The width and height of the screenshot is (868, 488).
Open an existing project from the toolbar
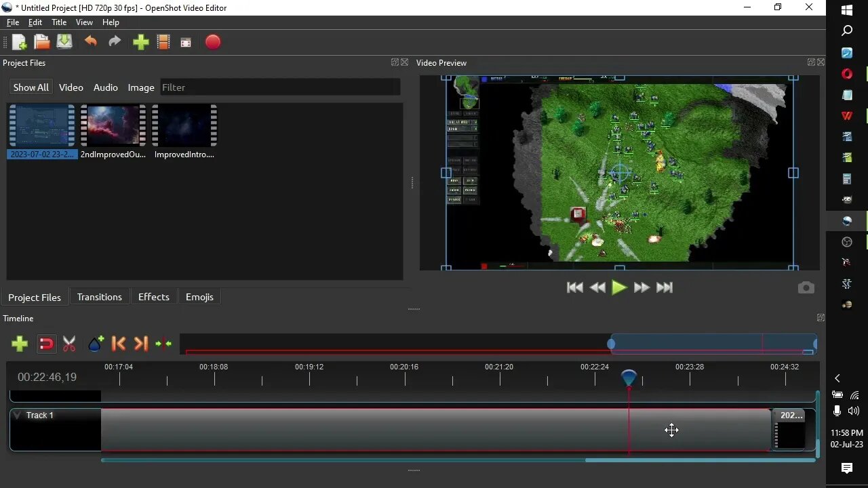click(42, 42)
